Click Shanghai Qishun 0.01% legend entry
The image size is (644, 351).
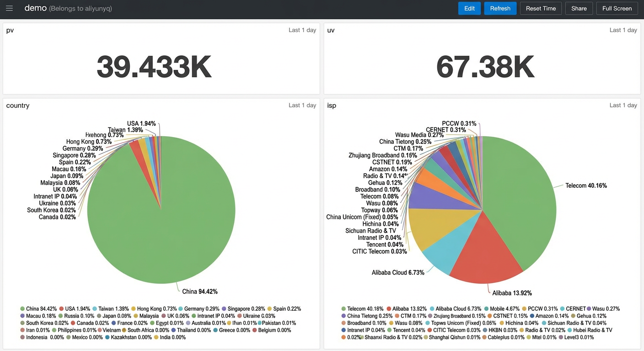[x=452, y=337]
